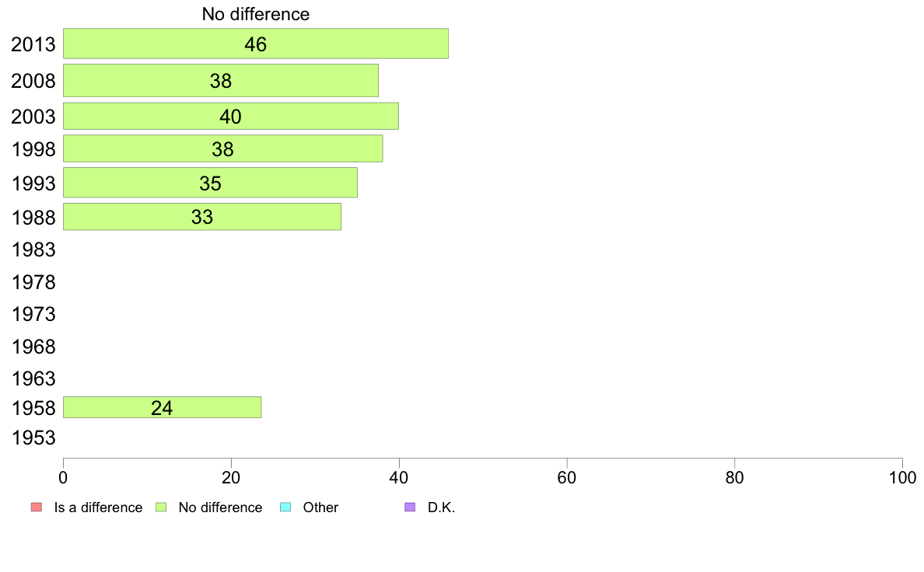
Task: Click the green 'No difference' legend swatch
Action: click(161, 507)
